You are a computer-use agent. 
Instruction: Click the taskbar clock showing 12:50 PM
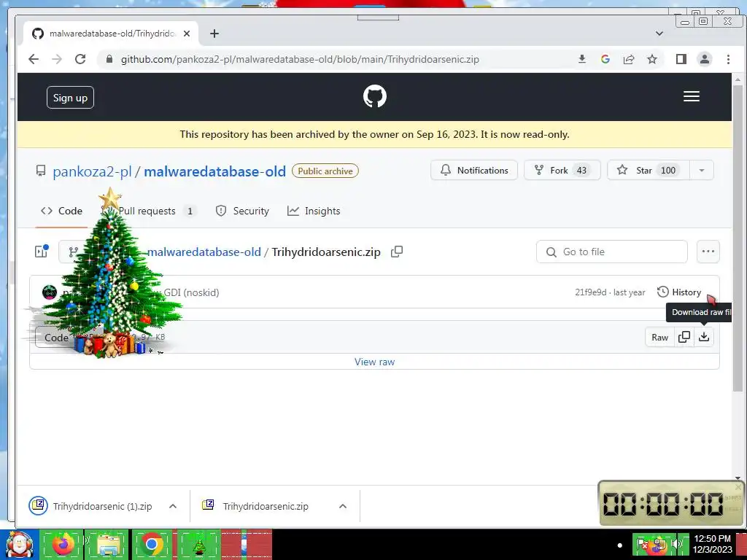[712, 544]
